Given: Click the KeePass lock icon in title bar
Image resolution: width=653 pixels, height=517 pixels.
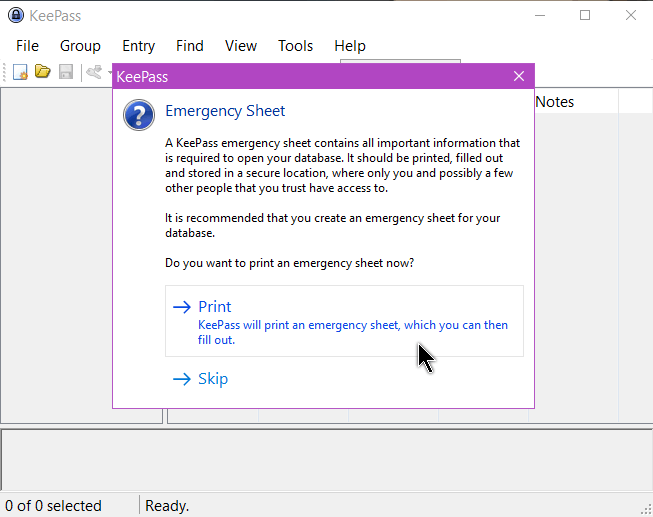Looking at the screenshot, I should (16, 15).
